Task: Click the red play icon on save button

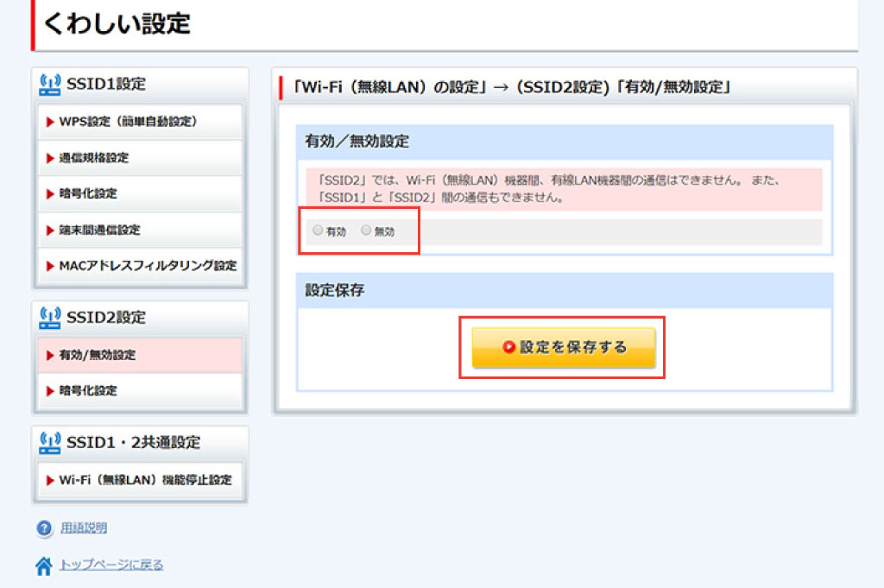Action: click(x=508, y=347)
